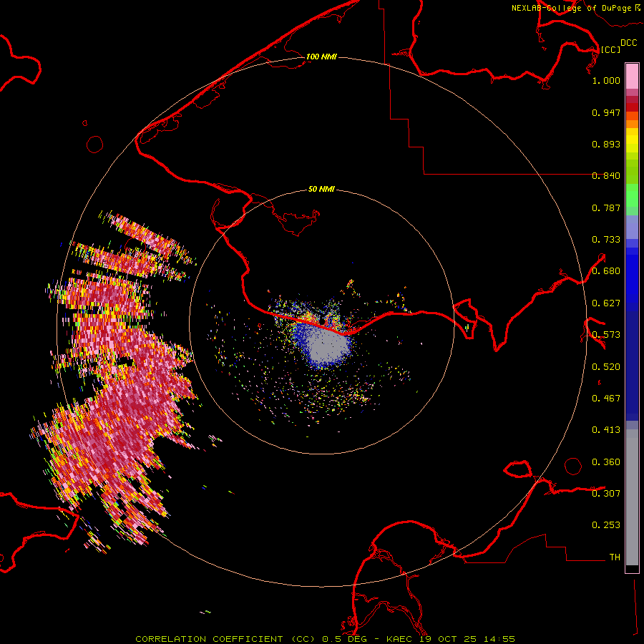Click the Correlation Coefficient product title caption

(x=325, y=639)
